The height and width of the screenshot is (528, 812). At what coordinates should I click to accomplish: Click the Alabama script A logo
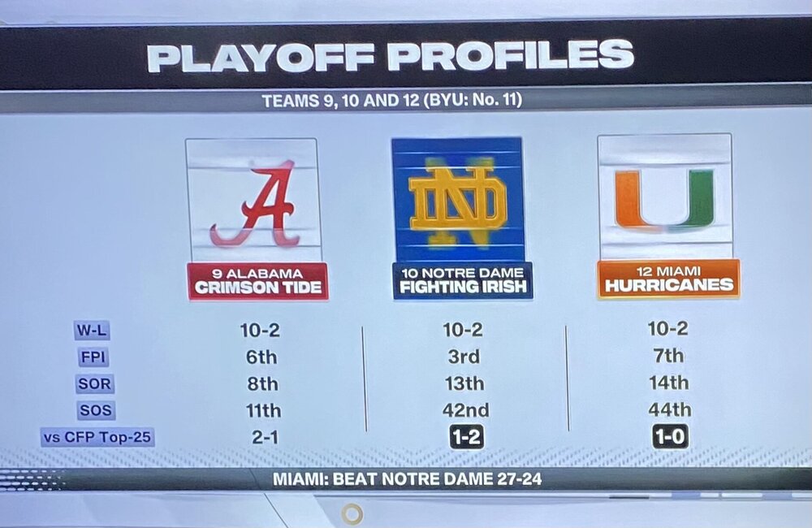[253, 203]
